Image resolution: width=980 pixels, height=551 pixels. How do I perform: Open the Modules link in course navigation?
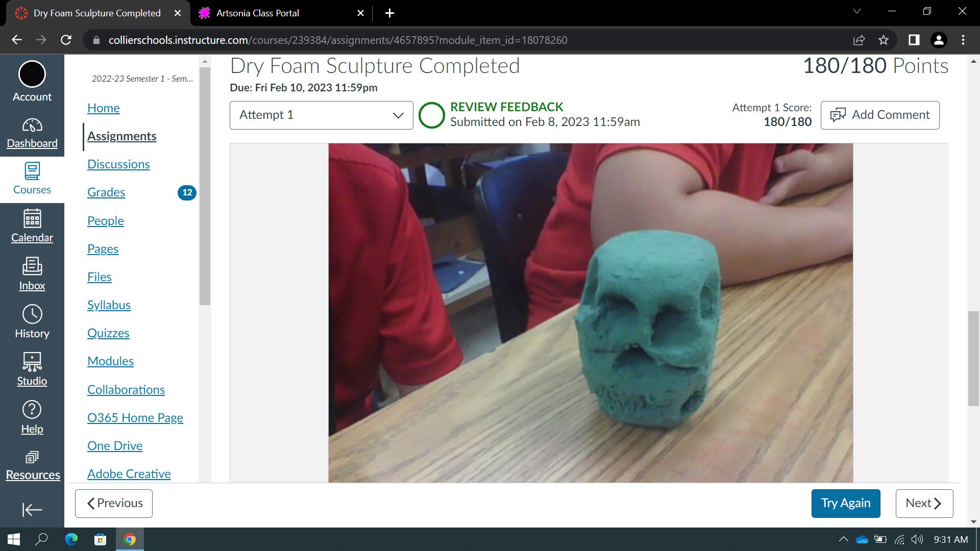coord(110,361)
